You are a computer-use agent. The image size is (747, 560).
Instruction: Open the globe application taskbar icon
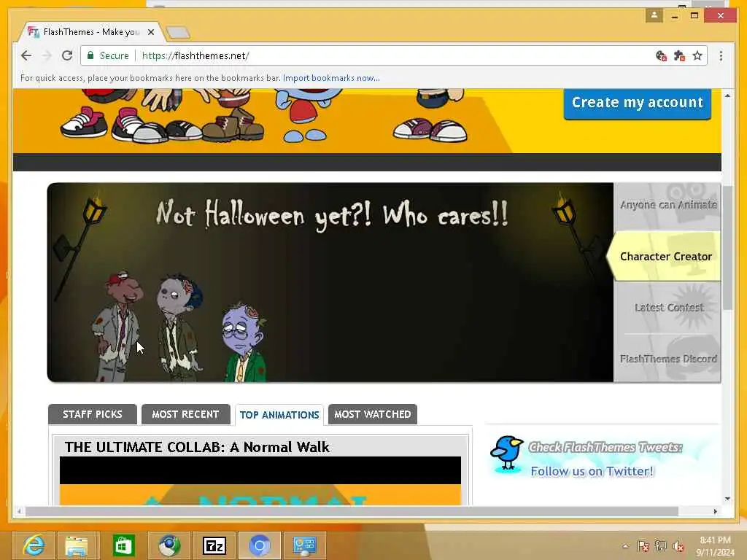tap(169, 545)
